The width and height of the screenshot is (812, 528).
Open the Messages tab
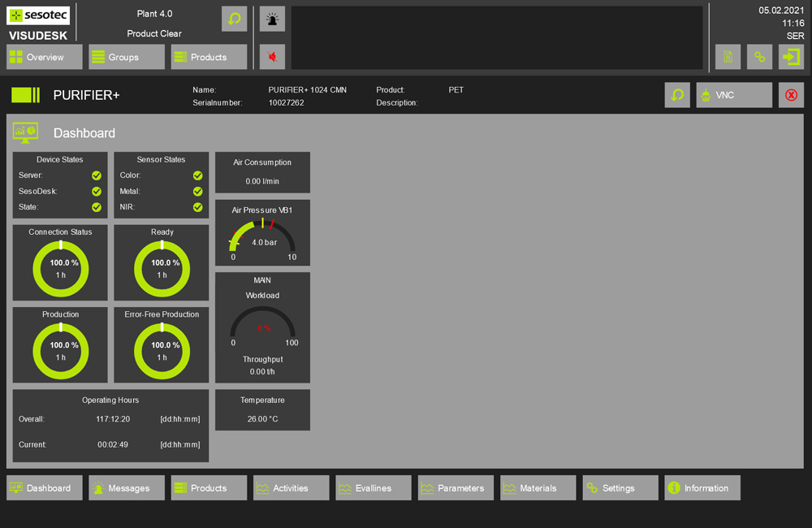click(x=127, y=487)
